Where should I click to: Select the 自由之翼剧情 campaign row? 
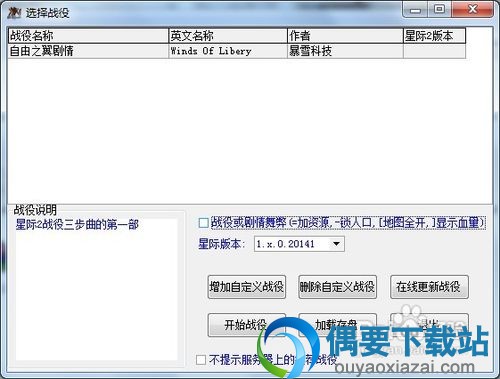[237, 51]
